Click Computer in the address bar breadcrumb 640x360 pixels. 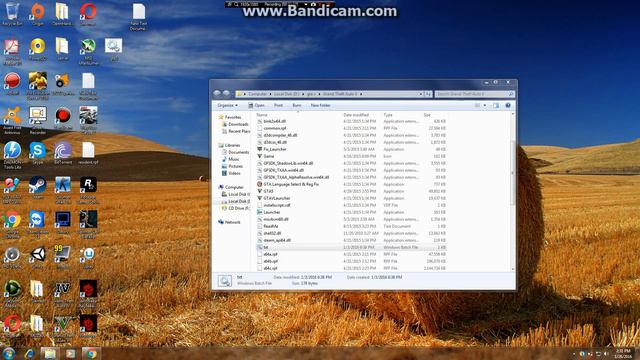(257, 94)
